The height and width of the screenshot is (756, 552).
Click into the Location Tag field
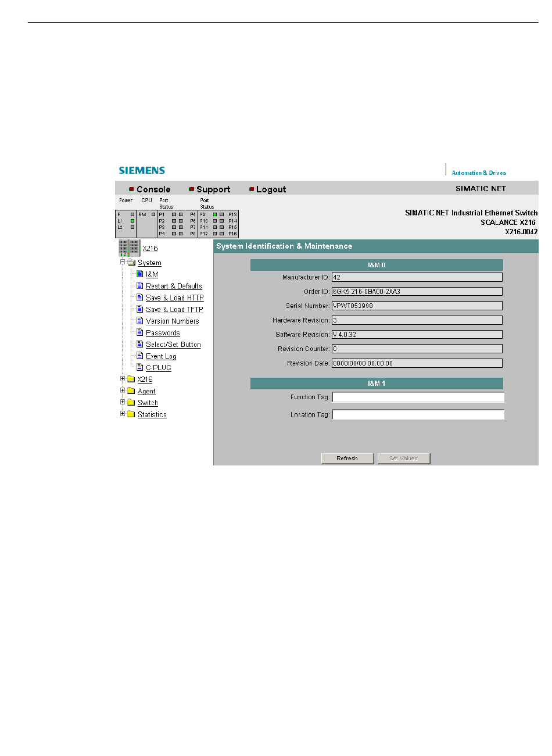tap(418, 415)
